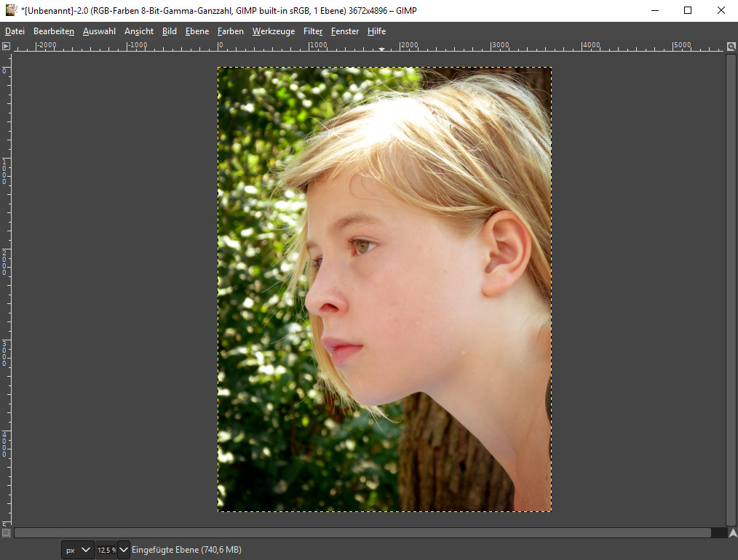Screen dimensions: 738x560
Task: Click the 12.5% zoom input field
Action: click(106, 550)
